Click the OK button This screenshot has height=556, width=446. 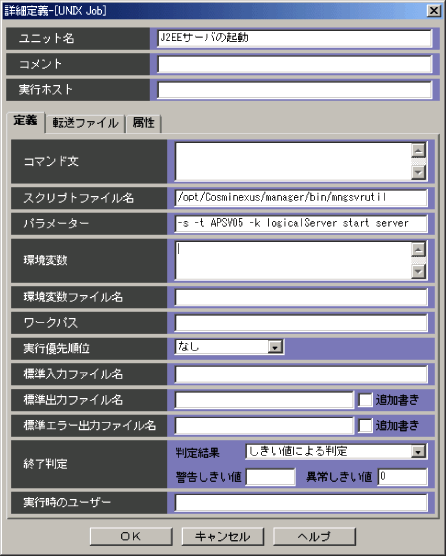coord(131,536)
